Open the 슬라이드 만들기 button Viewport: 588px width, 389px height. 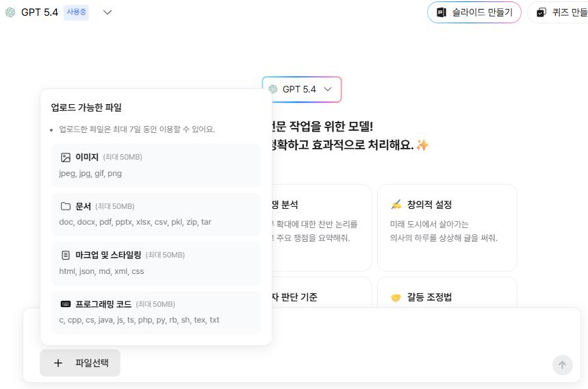click(474, 12)
